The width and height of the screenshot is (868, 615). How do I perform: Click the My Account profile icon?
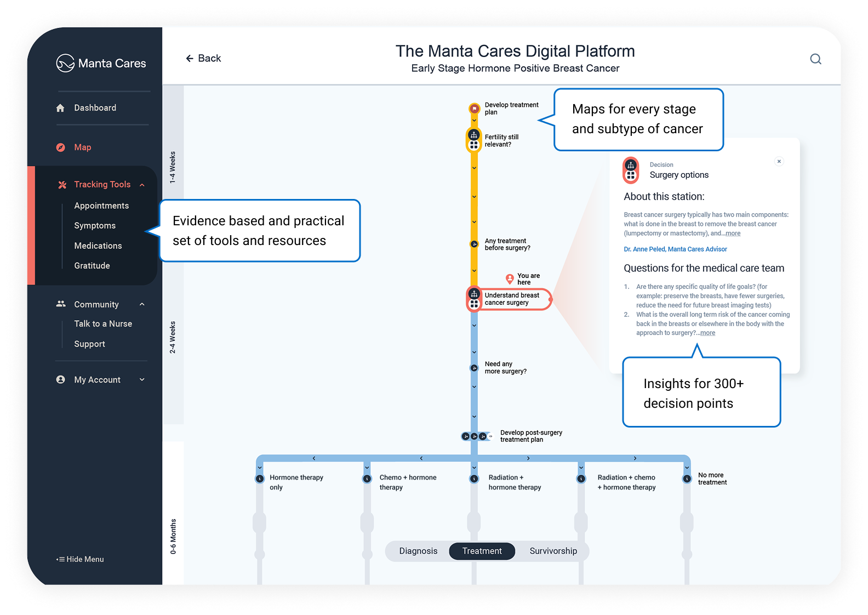coord(61,380)
